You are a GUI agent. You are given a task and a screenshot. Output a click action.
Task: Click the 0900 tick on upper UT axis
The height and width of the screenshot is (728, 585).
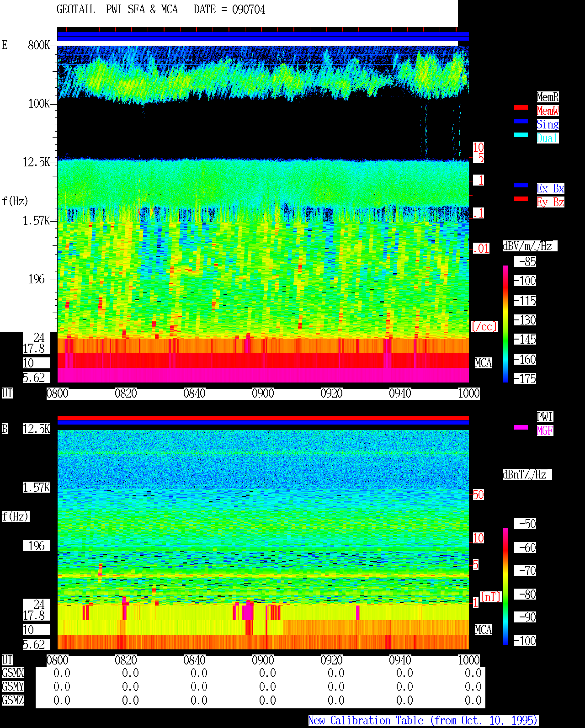coord(263,393)
